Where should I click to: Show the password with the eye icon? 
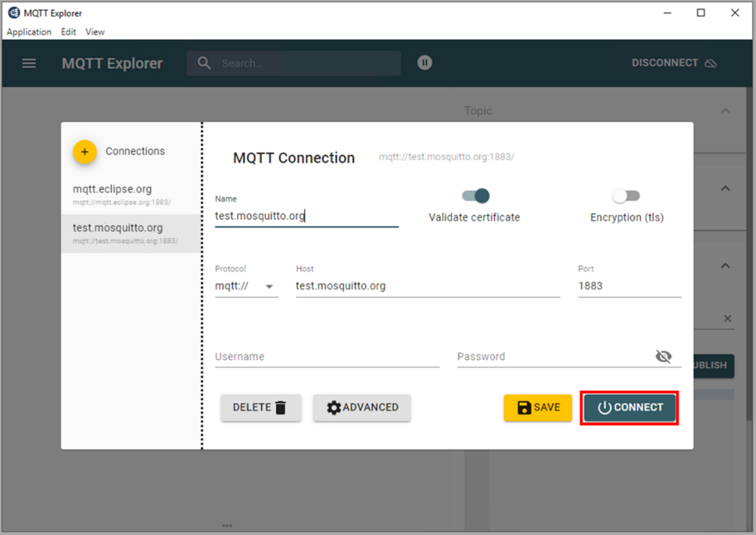[x=663, y=356]
